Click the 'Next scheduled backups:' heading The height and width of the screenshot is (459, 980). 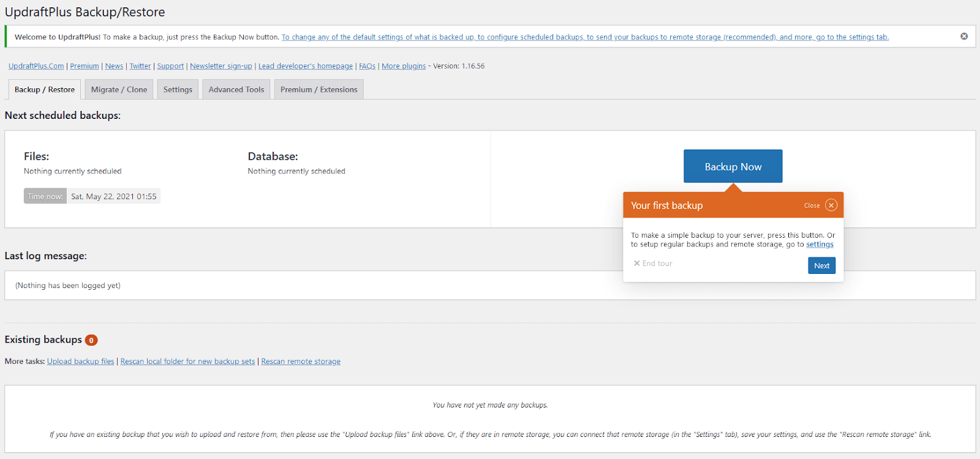coord(62,115)
